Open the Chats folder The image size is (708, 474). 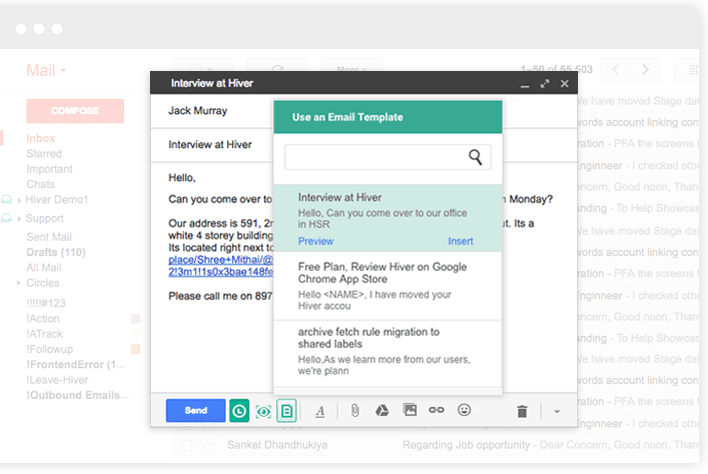coord(40,184)
